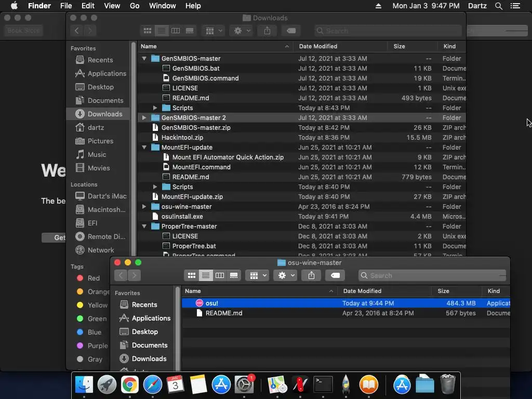532x399 pixels.
Task: Open Google Chrome from the Dock
Action: (130, 385)
